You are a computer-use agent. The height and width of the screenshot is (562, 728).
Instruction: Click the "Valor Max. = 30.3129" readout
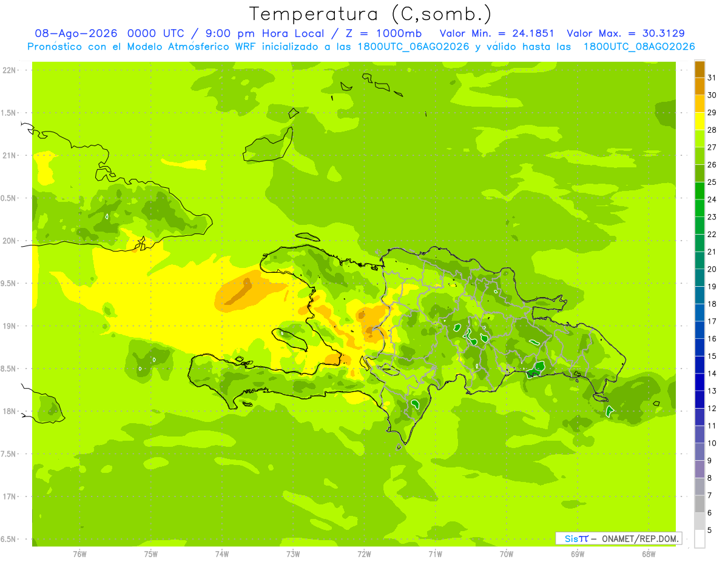(x=625, y=33)
